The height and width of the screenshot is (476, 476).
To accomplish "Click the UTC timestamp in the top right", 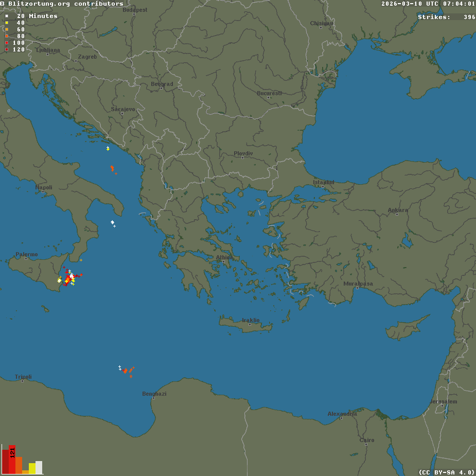I will click(428, 4).
